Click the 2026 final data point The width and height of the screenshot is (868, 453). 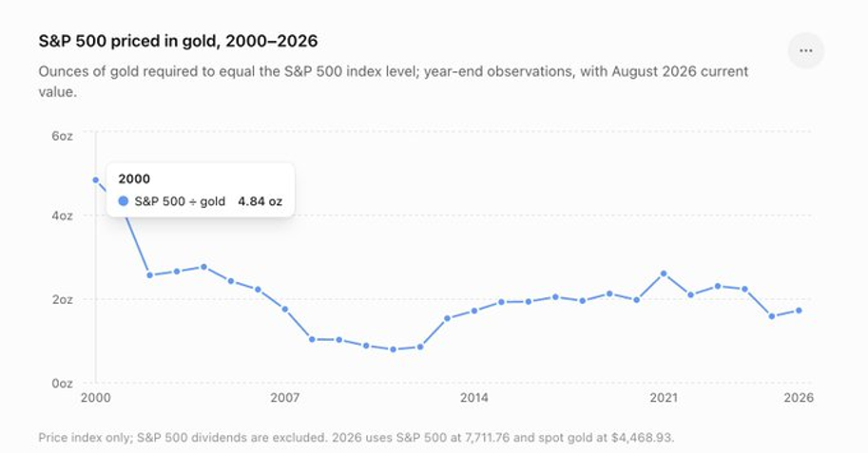pyautogui.click(x=799, y=311)
